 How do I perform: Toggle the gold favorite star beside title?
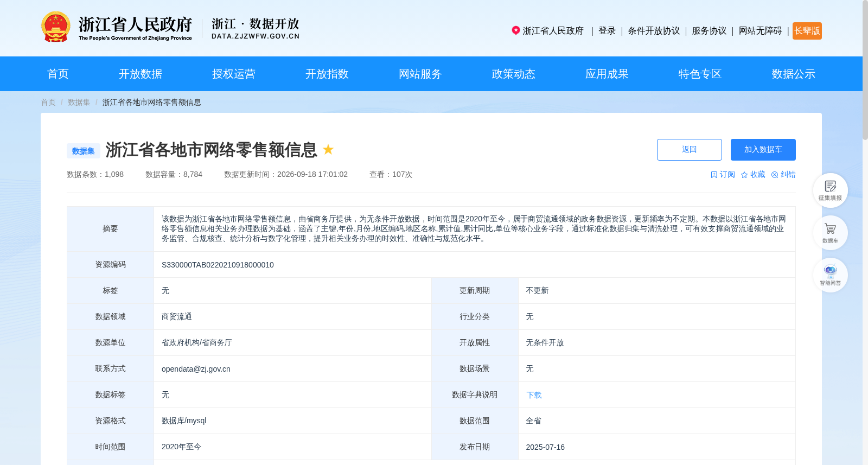(328, 149)
